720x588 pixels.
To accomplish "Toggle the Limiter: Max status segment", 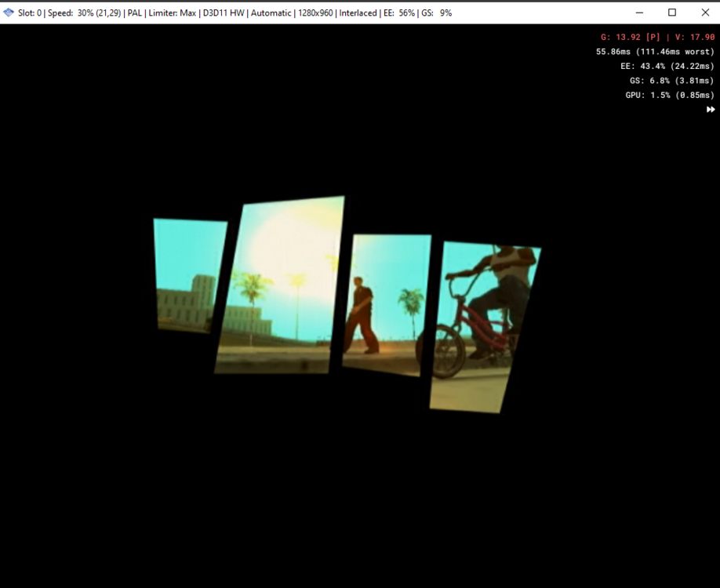I will point(169,13).
